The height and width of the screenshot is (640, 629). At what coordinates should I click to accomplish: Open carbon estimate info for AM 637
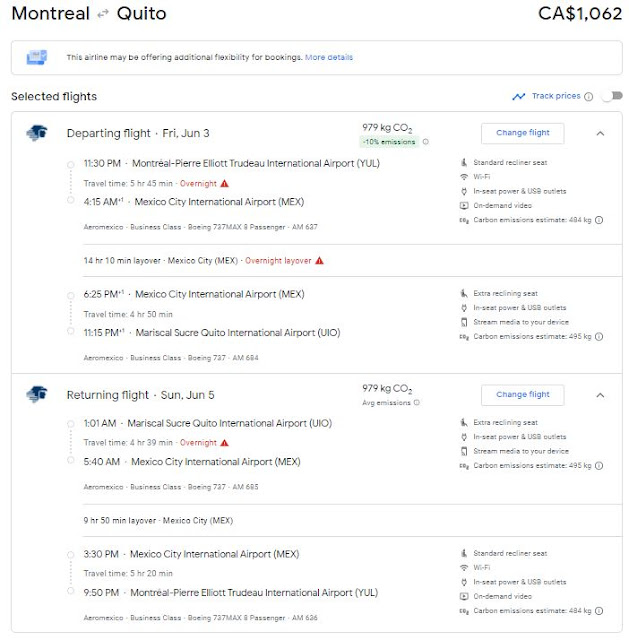(x=599, y=220)
